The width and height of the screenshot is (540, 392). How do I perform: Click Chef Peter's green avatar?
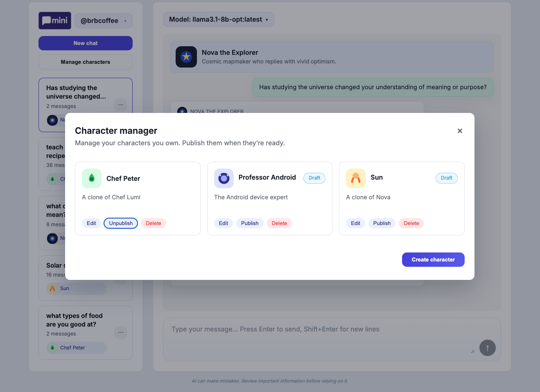click(91, 178)
